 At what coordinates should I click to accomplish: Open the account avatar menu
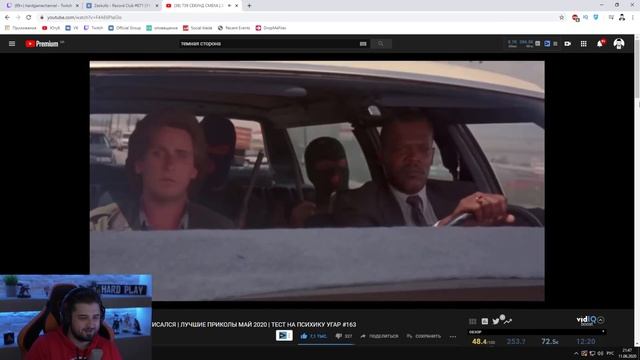(619, 44)
